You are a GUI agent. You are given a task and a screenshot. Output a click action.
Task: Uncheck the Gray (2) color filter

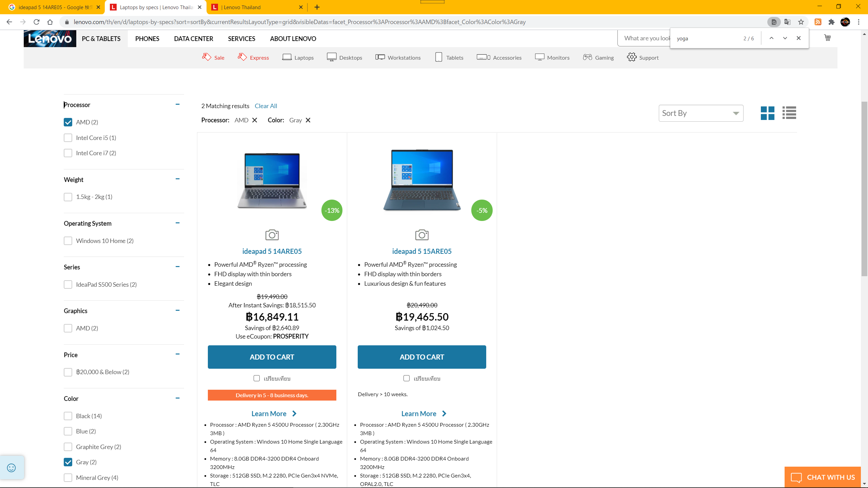[68, 462]
